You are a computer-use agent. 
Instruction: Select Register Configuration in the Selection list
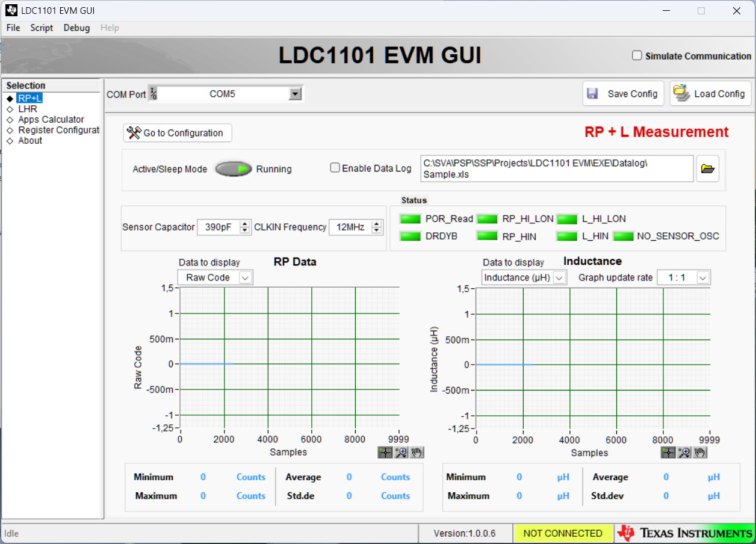58,130
